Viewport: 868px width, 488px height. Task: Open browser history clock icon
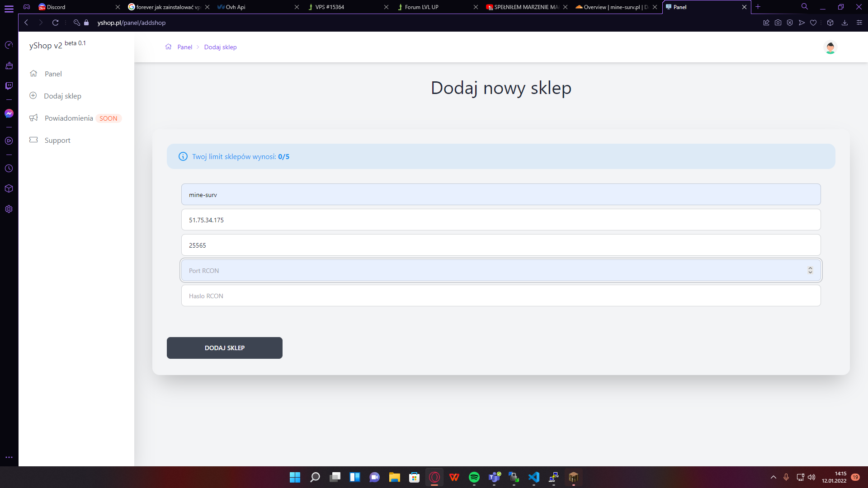point(9,169)
